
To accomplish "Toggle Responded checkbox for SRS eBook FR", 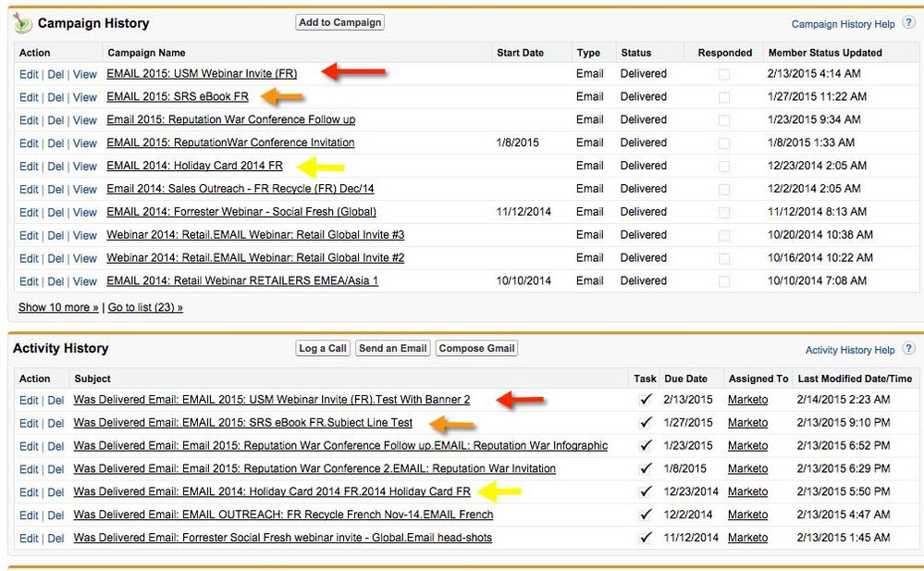I will coord(723,97).
